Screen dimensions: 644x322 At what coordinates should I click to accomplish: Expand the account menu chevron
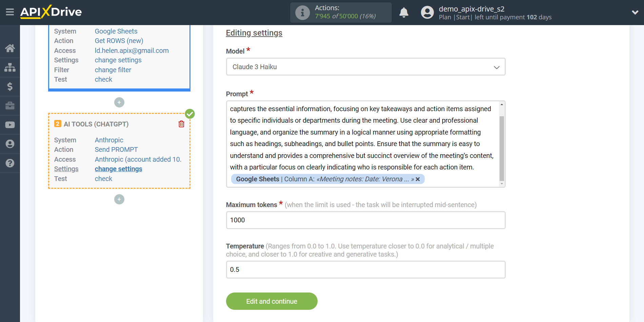coord(635,12)
